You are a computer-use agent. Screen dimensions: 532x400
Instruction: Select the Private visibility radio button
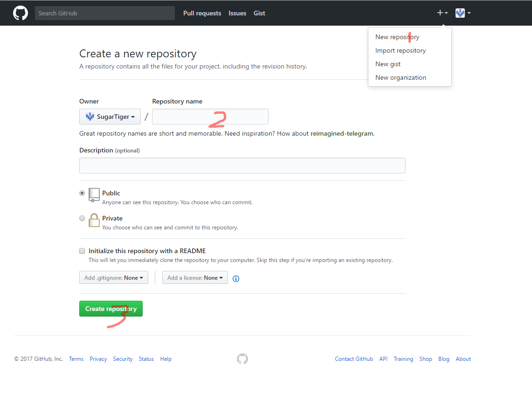pyautogui.click(x=82, y=218)
